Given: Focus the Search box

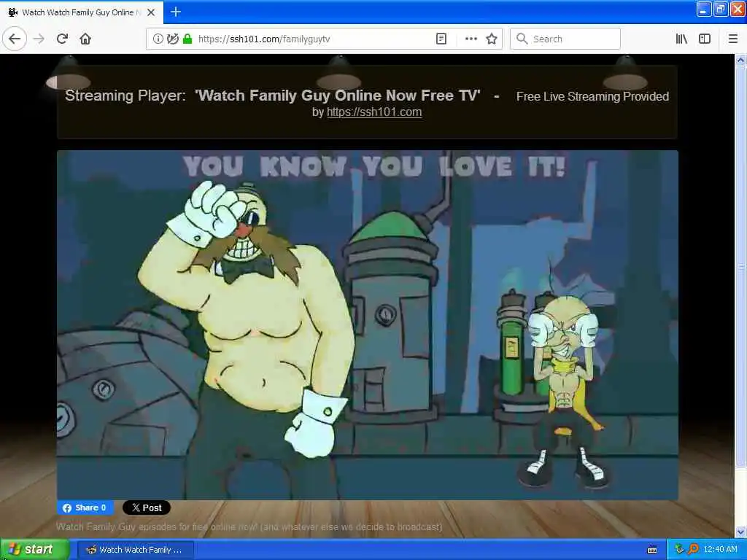Looking at the screenshot, I should pyautogui.click(x=565, y=39).
